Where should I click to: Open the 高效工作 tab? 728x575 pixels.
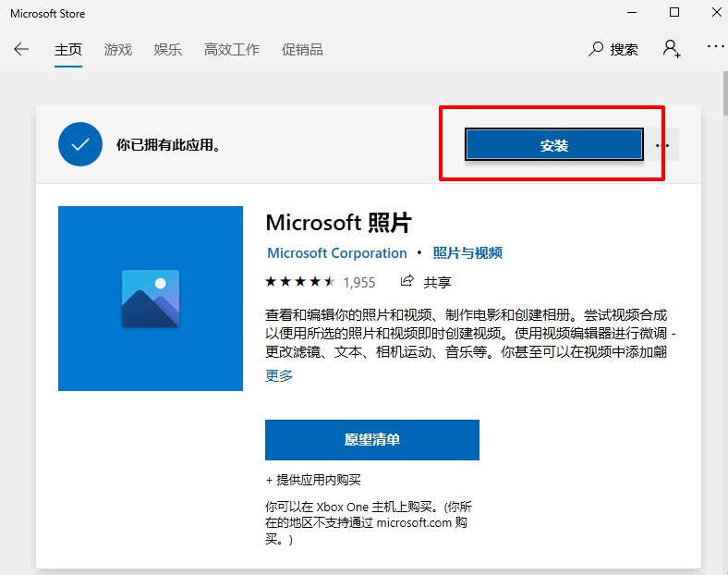click(231, 49)
